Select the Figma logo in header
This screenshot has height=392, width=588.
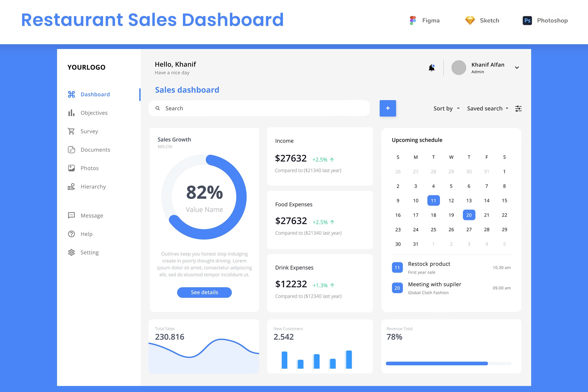tap(413, 20)
